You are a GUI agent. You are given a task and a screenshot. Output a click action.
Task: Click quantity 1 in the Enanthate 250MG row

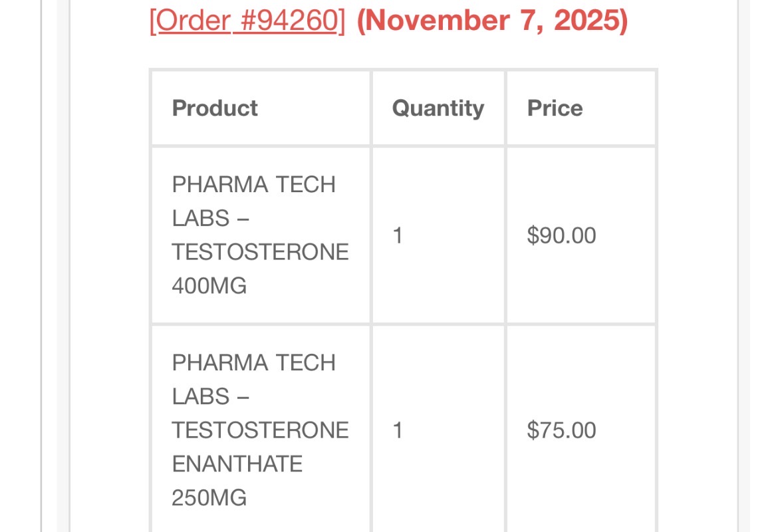pyautogui.click(x=398, y=430)
